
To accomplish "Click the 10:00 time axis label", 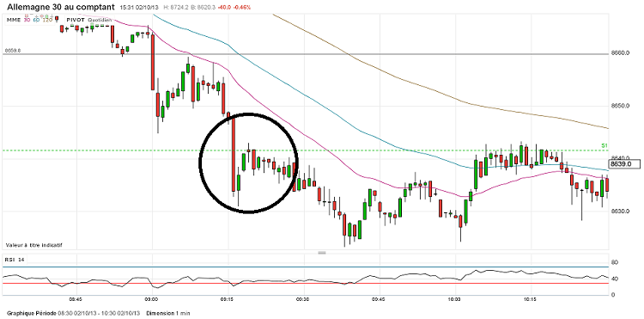I will (x=455, y=299).
